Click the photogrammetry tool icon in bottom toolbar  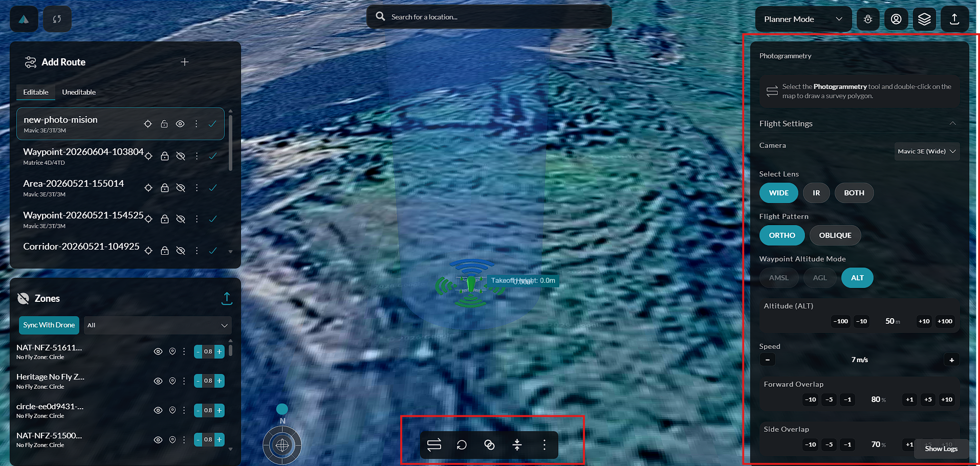point(434,445)
